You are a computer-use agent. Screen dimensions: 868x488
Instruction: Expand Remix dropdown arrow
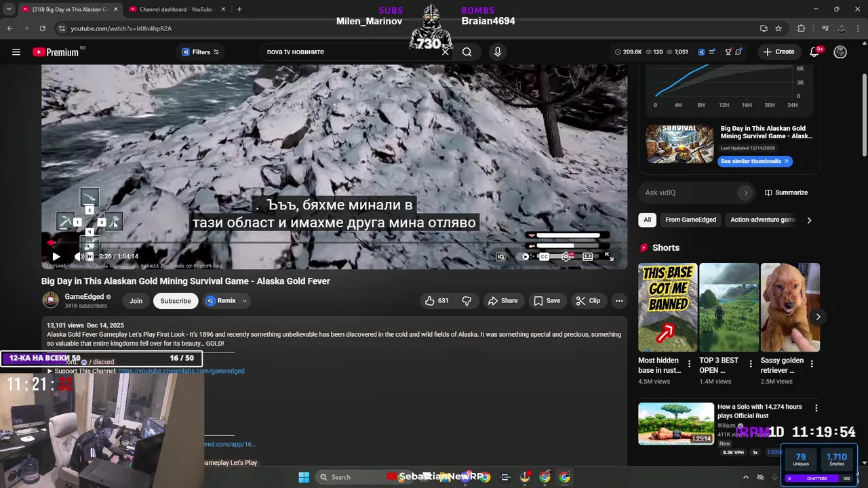(244, 301)
